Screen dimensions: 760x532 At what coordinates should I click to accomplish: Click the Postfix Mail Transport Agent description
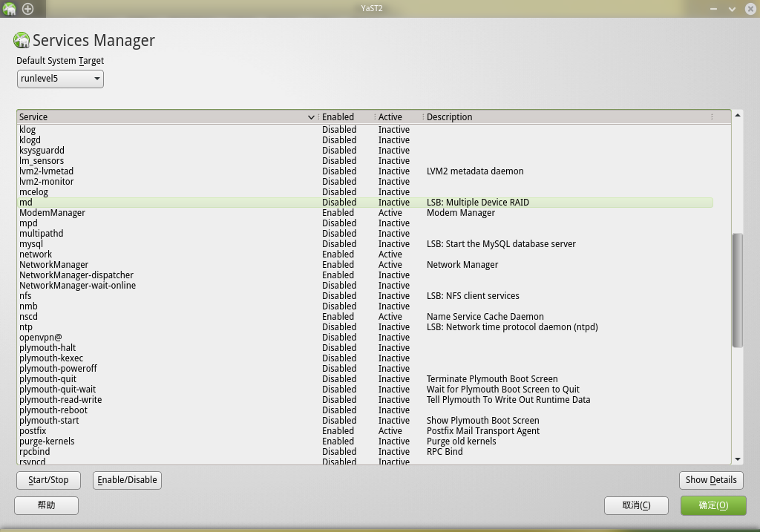point(483,432)
